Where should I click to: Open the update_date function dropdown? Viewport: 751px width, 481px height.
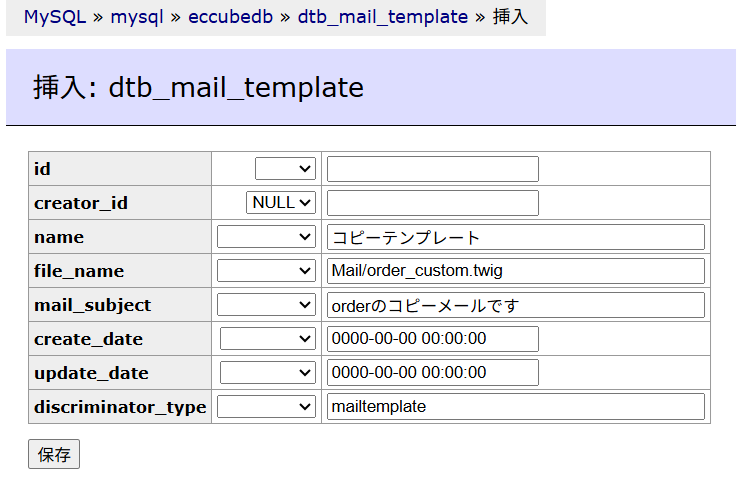click(267, 373)
